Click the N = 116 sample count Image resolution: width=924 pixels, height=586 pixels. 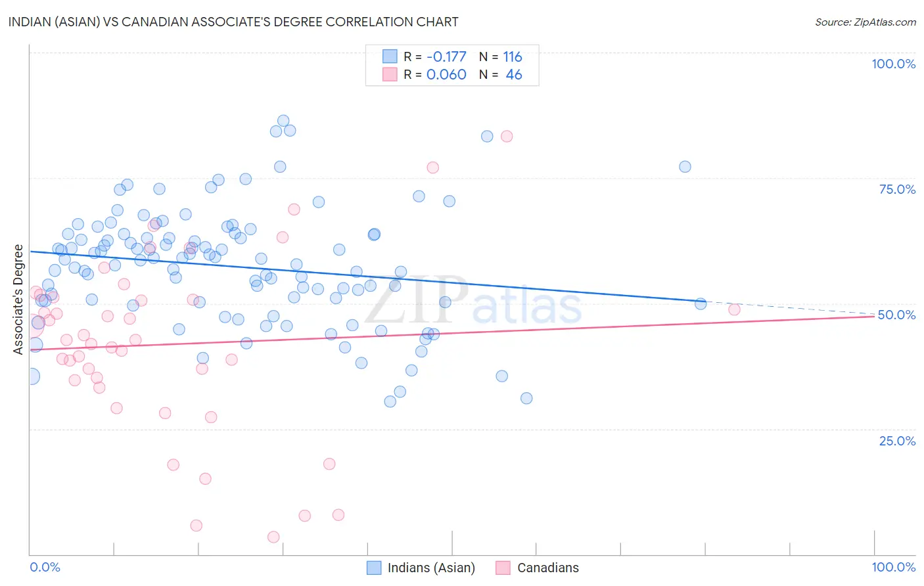pyautogui.click(x=501, y=56)
